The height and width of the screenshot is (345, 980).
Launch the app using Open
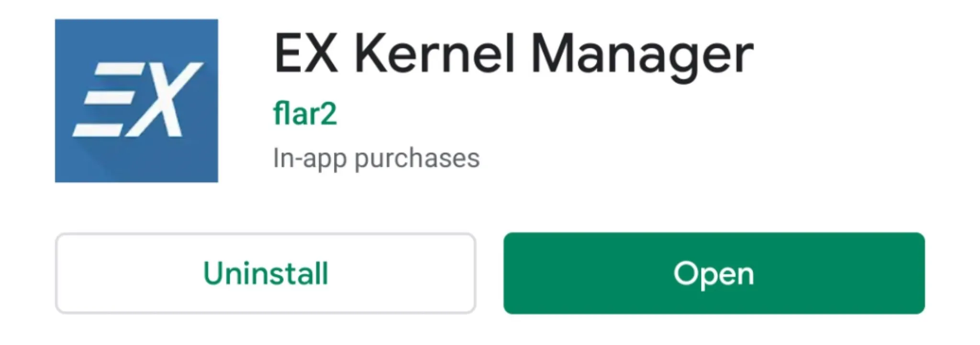click(x=714, y=273)
